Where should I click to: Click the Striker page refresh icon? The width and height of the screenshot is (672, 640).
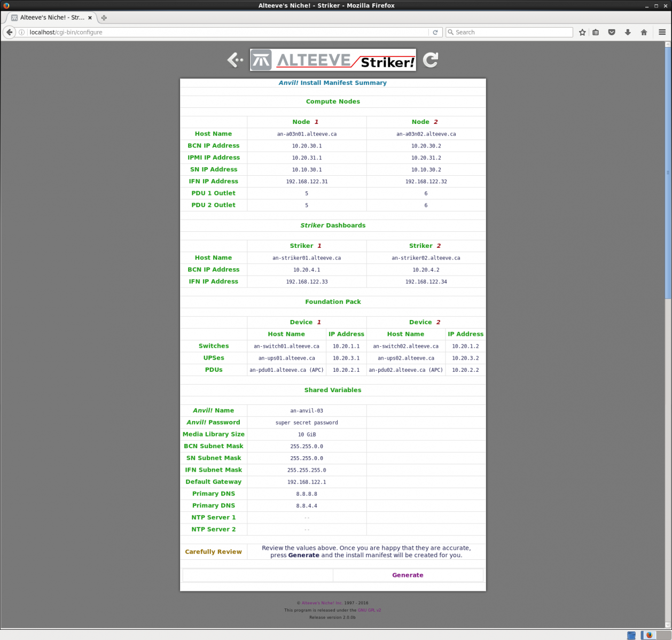[x=431, y=60]
